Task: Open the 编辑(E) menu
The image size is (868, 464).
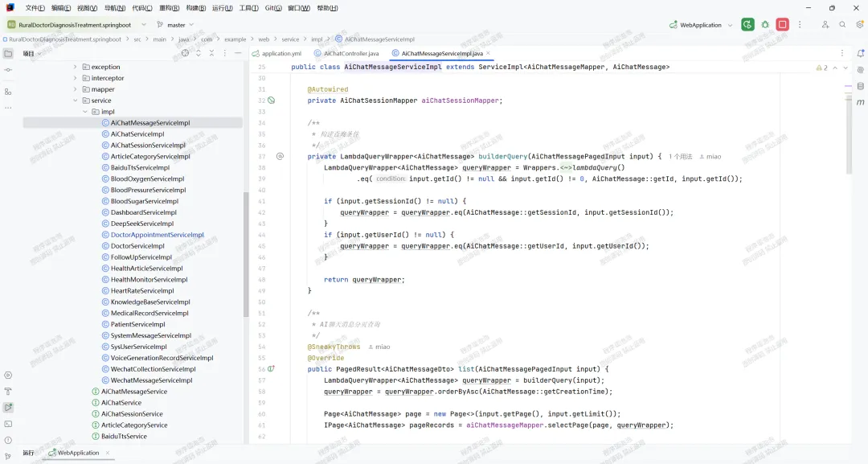Action: click(x=61, y=8)
